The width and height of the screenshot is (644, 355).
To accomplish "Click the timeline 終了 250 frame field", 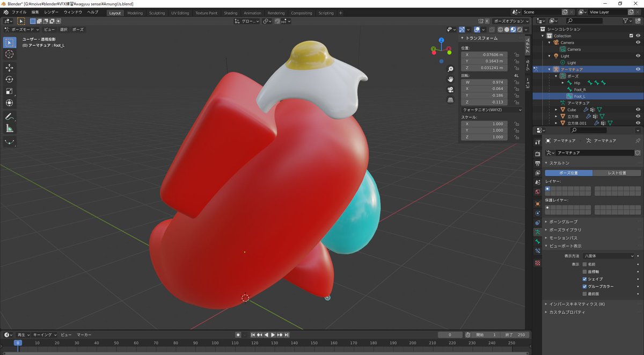I will 516,335.
